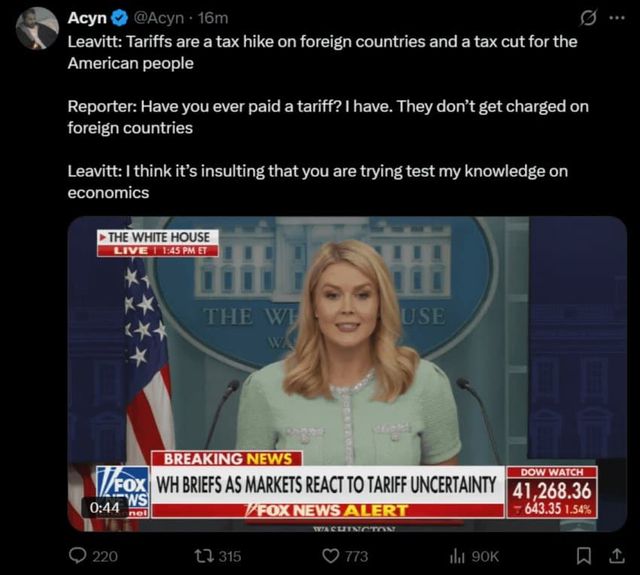Like the tweet with the heart icon

(331, 556)
